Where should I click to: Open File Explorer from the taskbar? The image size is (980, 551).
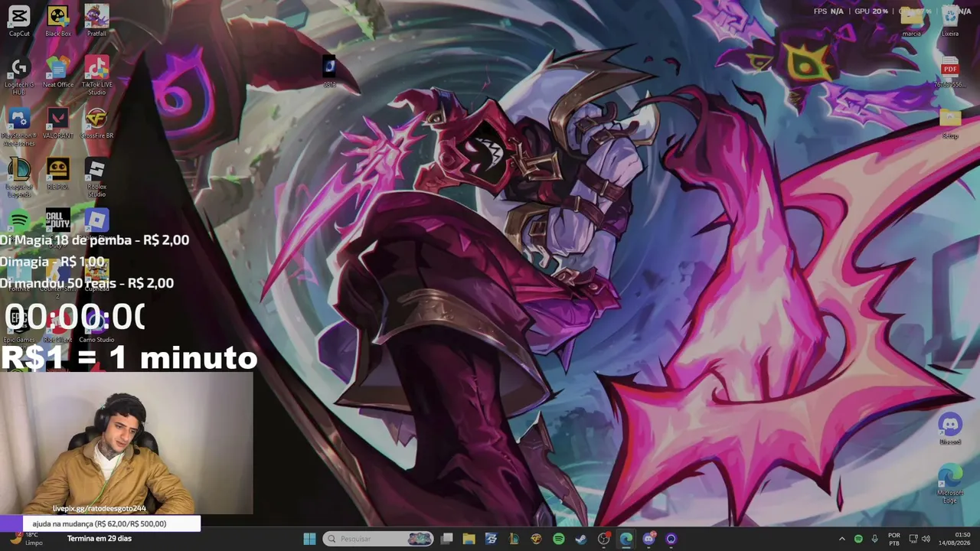pyautogui.click(x=469, y=539)
